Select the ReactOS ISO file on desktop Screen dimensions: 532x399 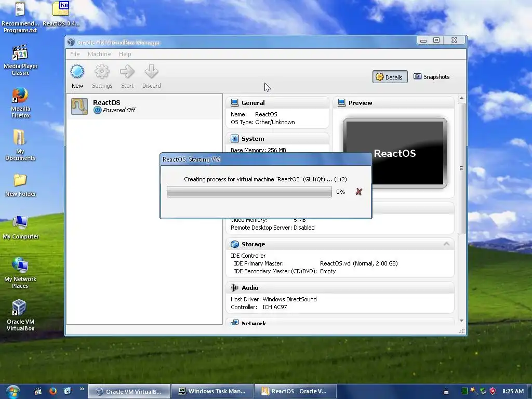click(x=61, y=14)
